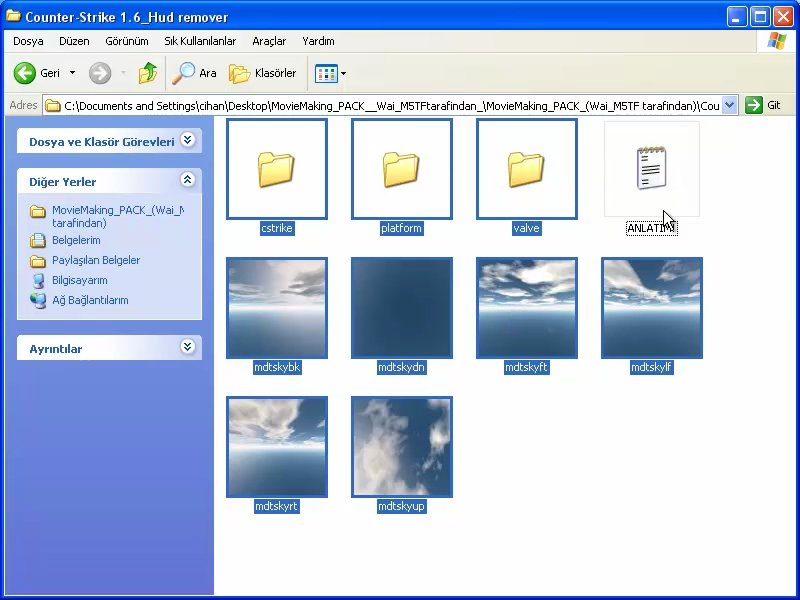Minimize the Hud remover window
The width and height of the screenshot is (800, 600).
point(736,17)
